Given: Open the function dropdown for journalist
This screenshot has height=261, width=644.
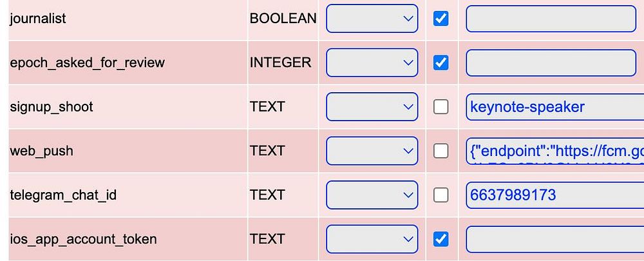Looking at the screenshot, I should click(372, 19).
